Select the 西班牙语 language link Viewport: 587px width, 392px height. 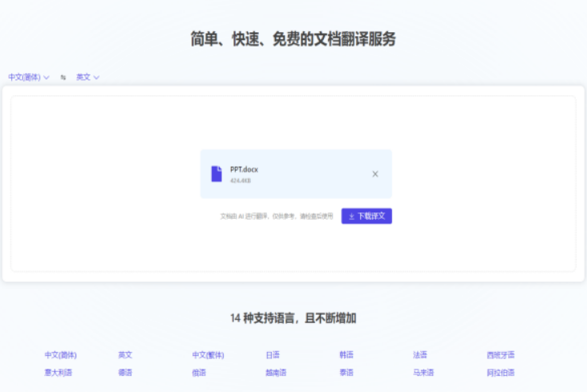coord(500,354)
